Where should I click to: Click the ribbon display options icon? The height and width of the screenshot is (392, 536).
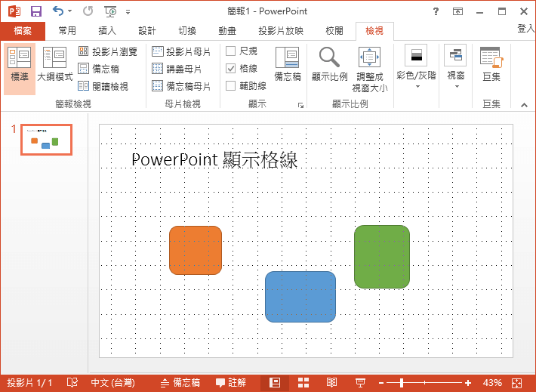(x=457, y=11)
